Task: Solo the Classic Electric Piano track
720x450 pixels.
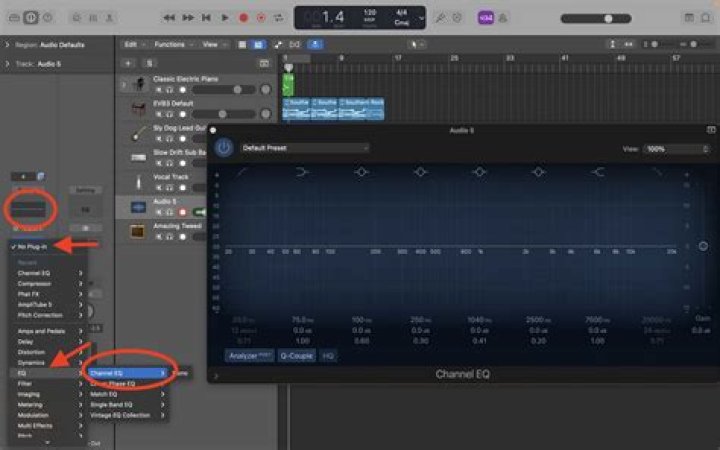Action: 170,90
